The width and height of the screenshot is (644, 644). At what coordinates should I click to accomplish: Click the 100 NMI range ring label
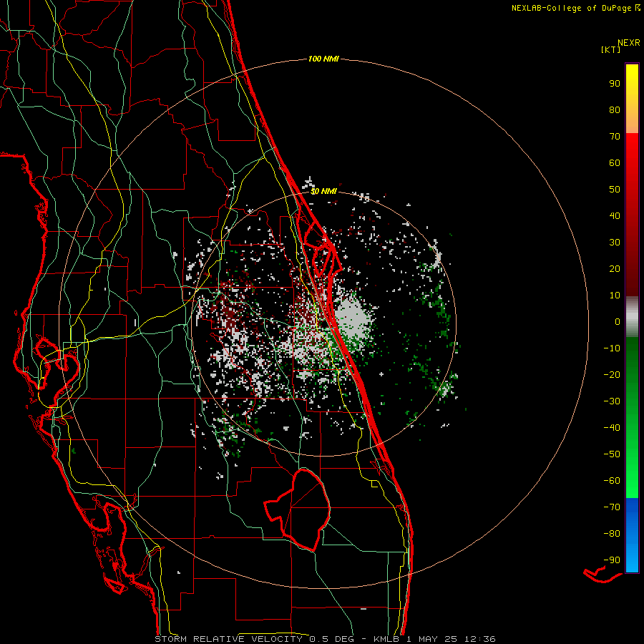coord(323,59)
